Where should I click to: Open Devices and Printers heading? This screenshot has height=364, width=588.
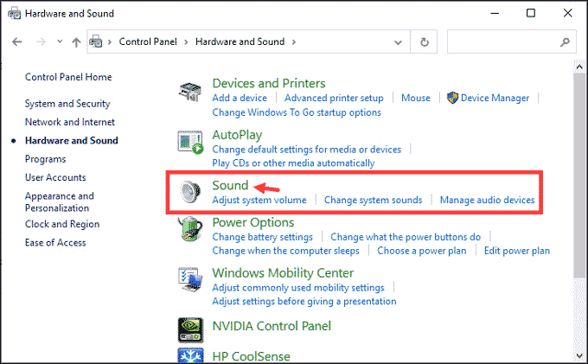pos(269,83)
